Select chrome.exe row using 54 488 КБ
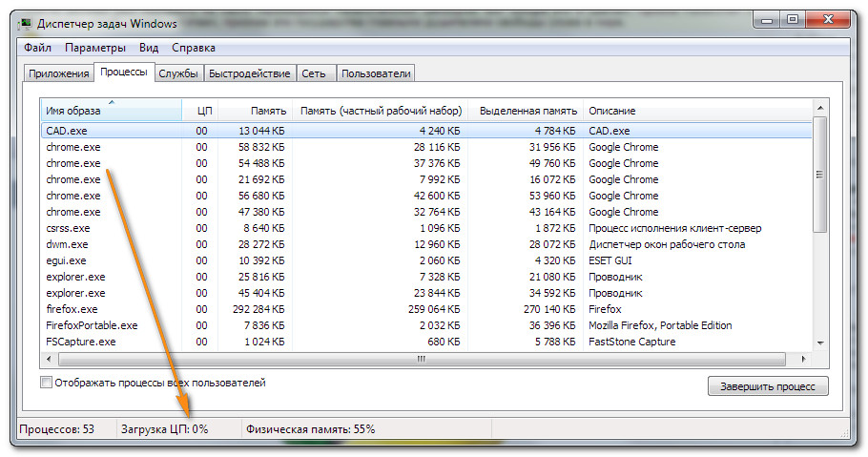Viewport: 868px width, 457px height. tap(426, 163)
